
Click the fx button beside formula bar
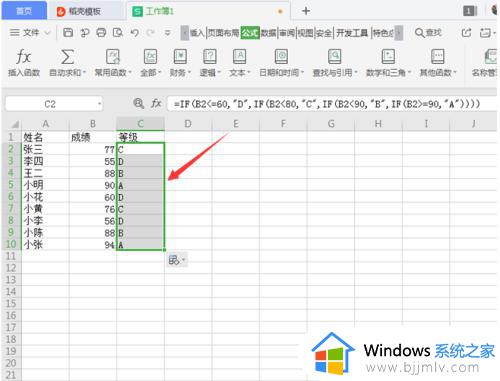click(x=156, y=103)
